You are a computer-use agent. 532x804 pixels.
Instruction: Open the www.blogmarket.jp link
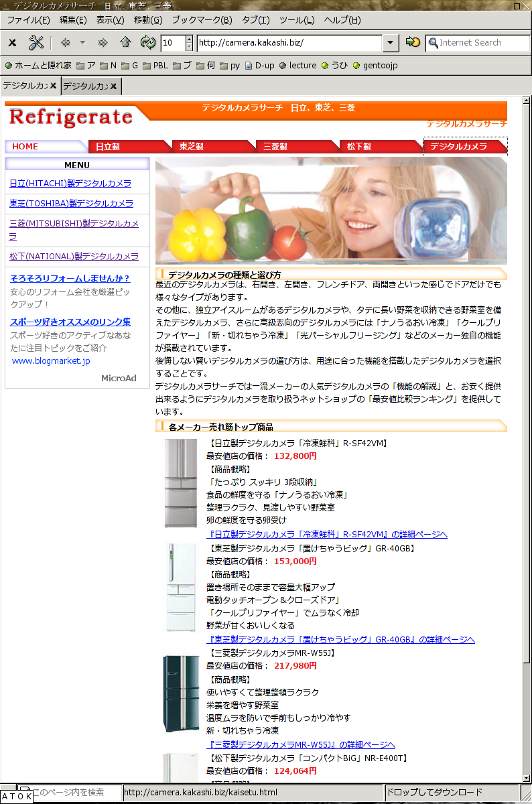coord(51,361)
